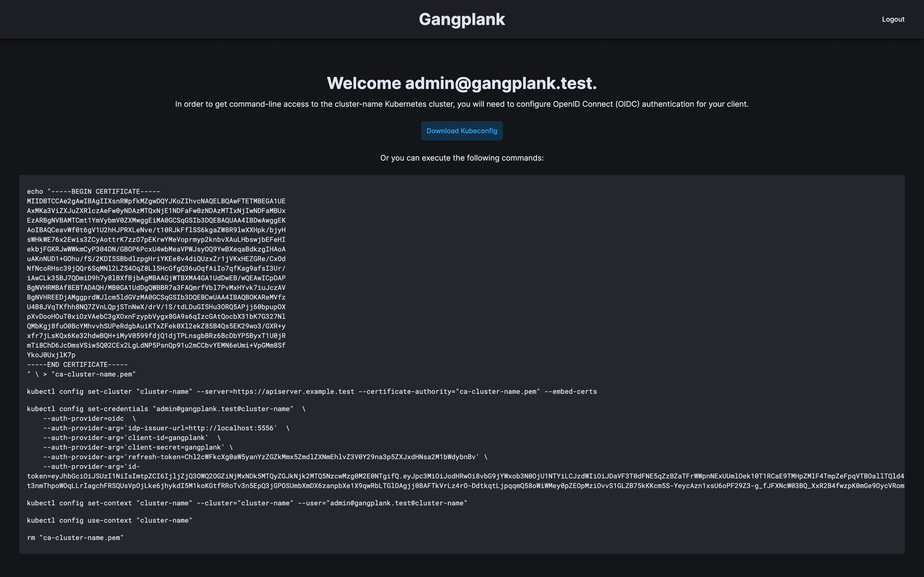924x577 pixels.
Task: Click the BEGIN CERTIFICATE echo line
Action: pyautogui.click(x=94, y=192)
